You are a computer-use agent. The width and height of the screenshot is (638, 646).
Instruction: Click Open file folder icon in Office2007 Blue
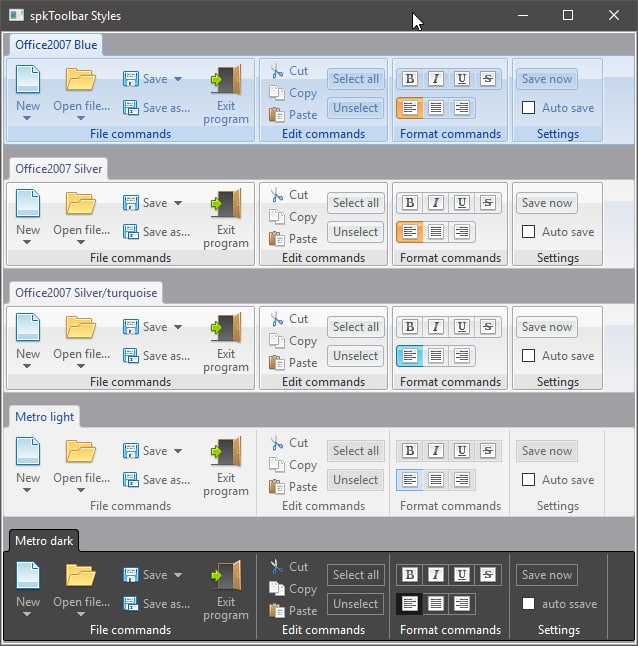[x=81, y=79]
